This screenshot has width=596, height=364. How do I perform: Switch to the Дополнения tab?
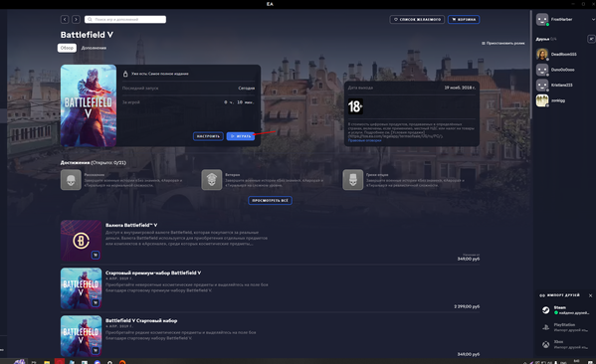[x=94, y=48]
